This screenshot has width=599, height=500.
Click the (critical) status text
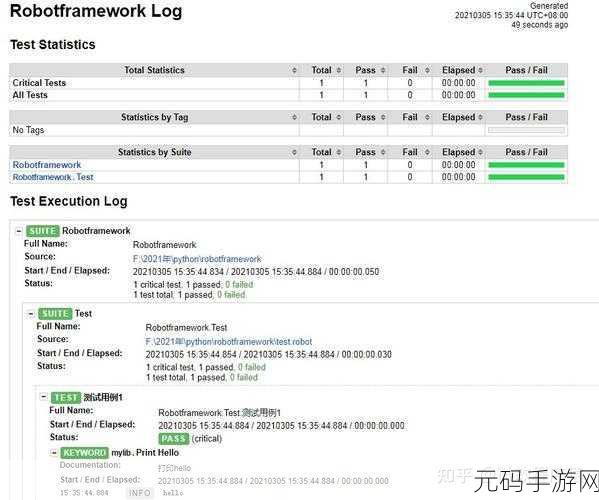click(206, 439)
